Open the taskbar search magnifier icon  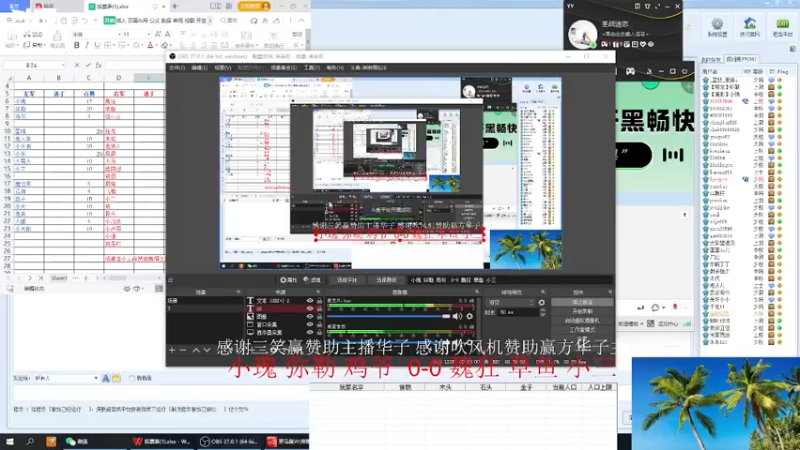(x=30, y=441)
